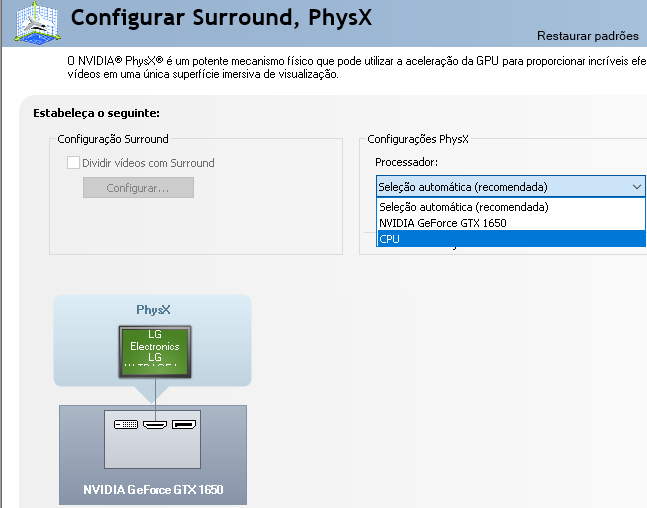
Task: Choose Seleção automática (recomendada) from list
Action: pos(463,207)
